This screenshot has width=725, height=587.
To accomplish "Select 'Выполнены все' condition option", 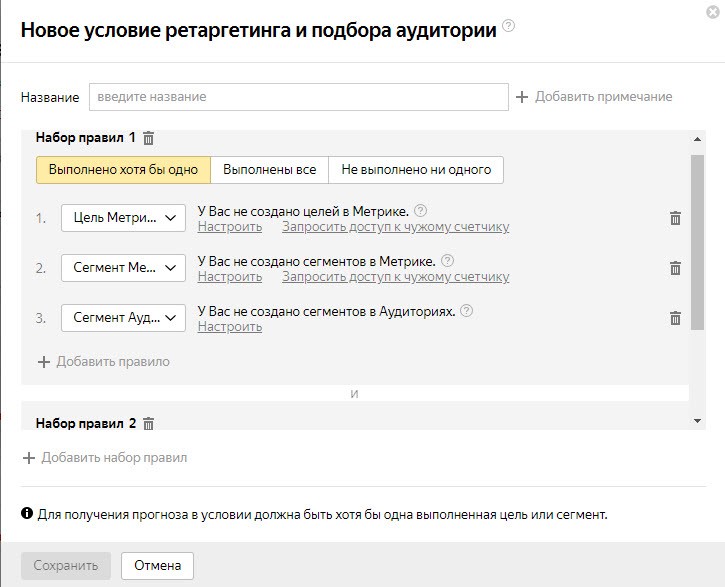I will [269, 170].
